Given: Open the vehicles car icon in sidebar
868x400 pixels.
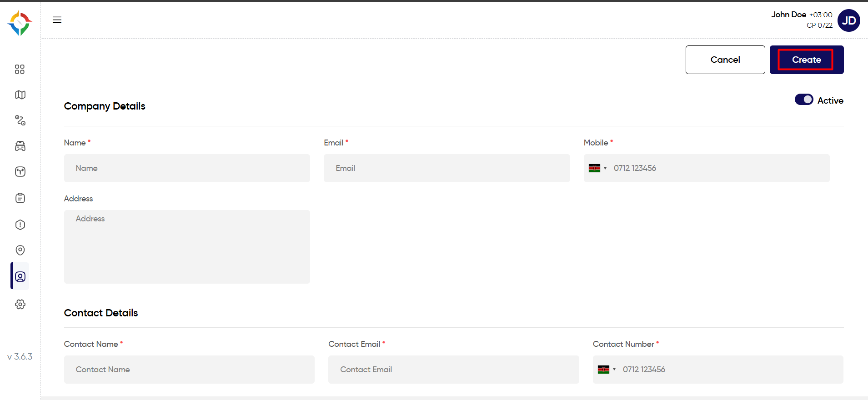Looking at the screenshot, I should [20, 146].
